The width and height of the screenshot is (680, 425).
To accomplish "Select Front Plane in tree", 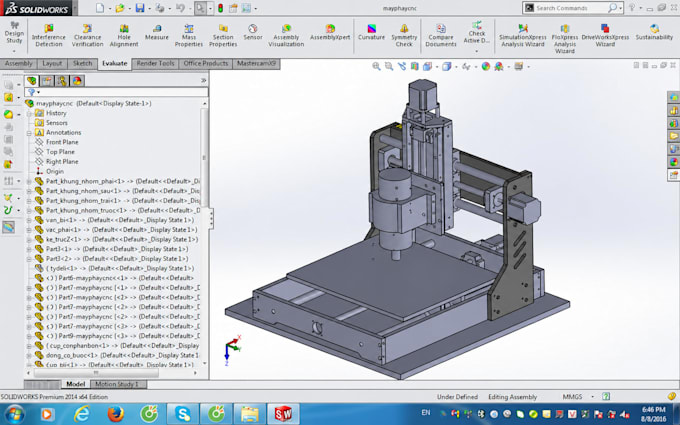I will pos(62,142).
